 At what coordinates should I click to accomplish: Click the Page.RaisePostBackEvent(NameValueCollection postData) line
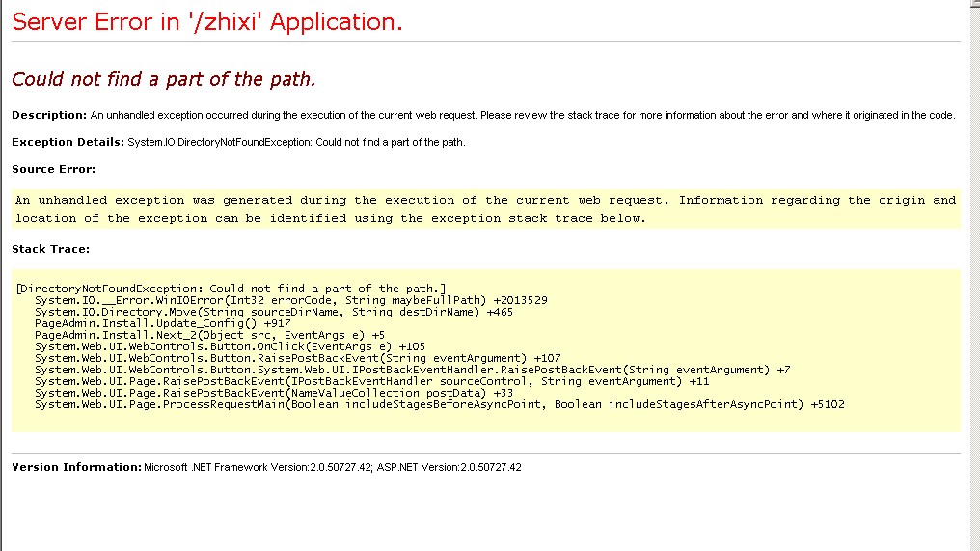tap(274, 393)
